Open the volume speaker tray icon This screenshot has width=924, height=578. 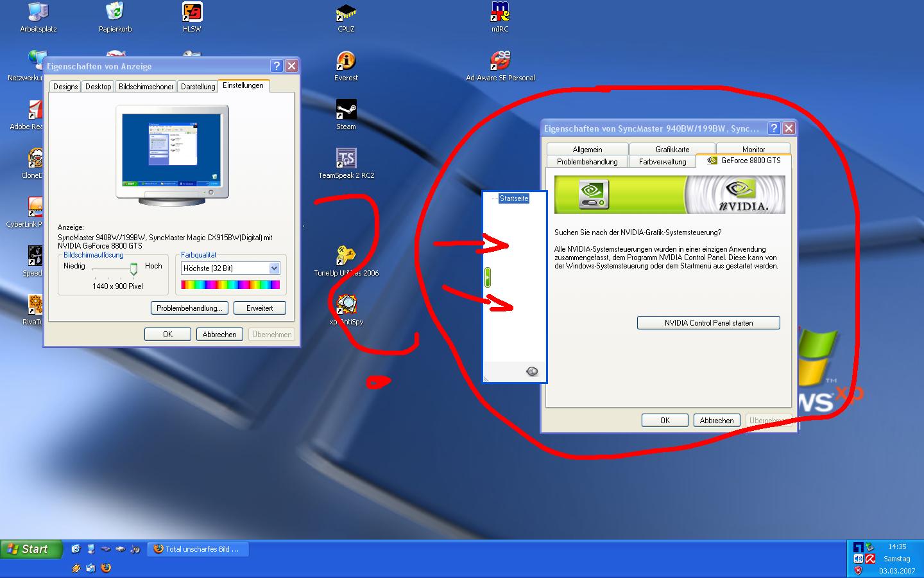click(859, 559)
